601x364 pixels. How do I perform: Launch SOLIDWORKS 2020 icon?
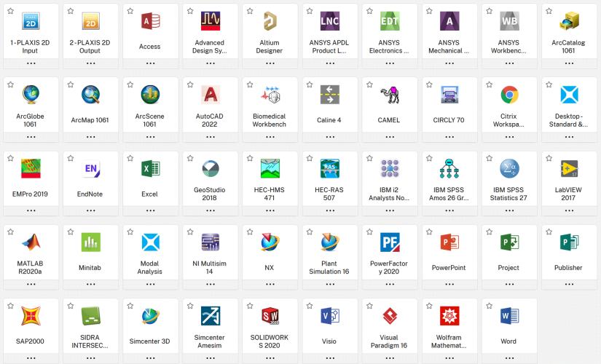click(270, 316)
